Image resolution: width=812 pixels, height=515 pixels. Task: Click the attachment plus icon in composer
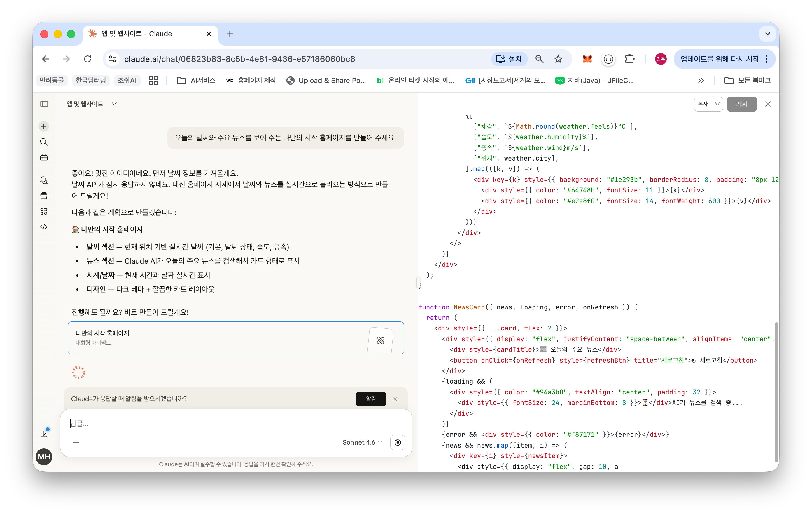tap(76, 442)
